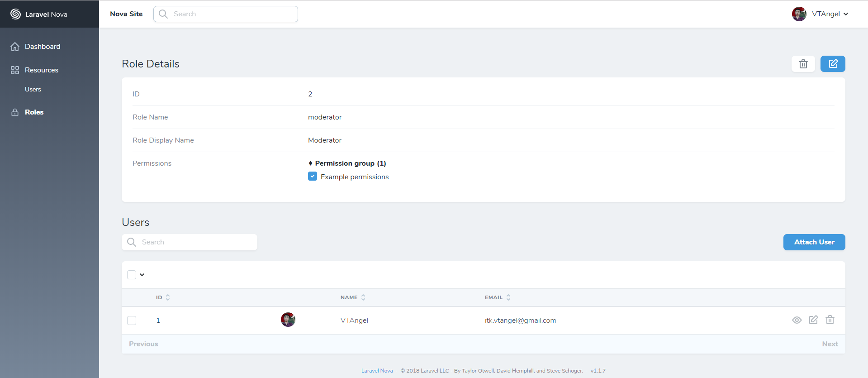Click the edit role pencil icon

[x=832, y=64]
